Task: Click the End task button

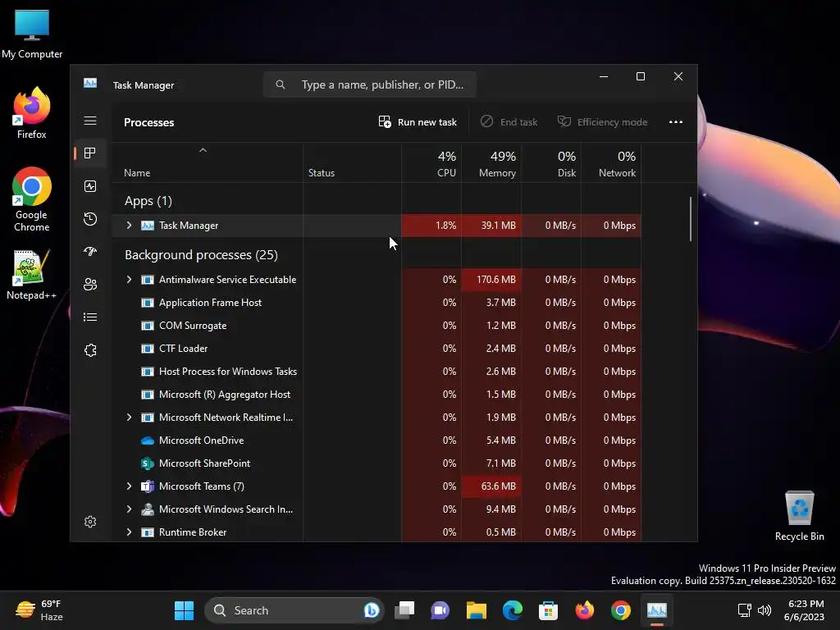Action: (509, 122)
